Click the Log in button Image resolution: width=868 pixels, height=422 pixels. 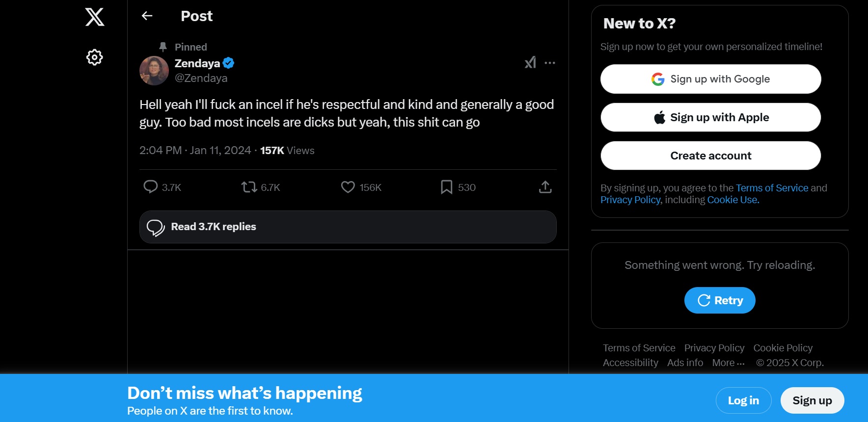[x=743, y=400]
